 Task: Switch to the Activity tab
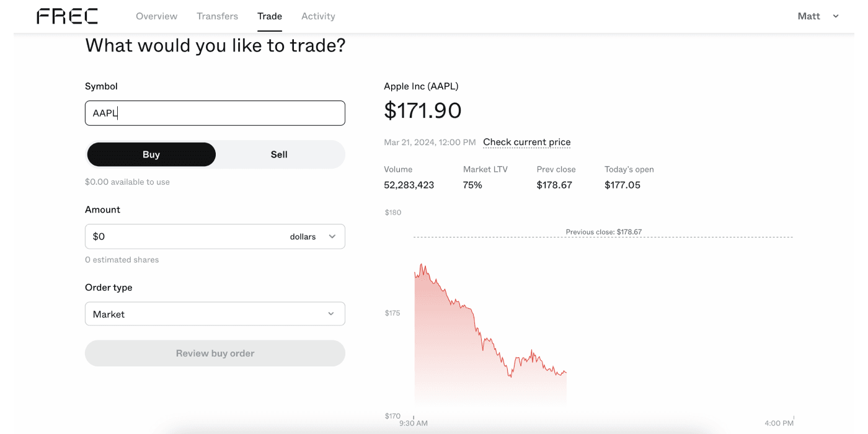pos(318,16)
